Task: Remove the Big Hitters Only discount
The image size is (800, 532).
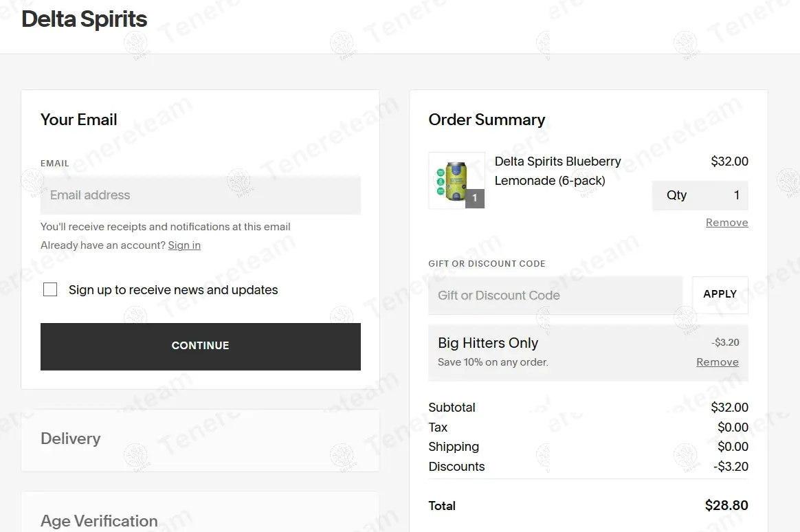Action: (x=718, y=362)
